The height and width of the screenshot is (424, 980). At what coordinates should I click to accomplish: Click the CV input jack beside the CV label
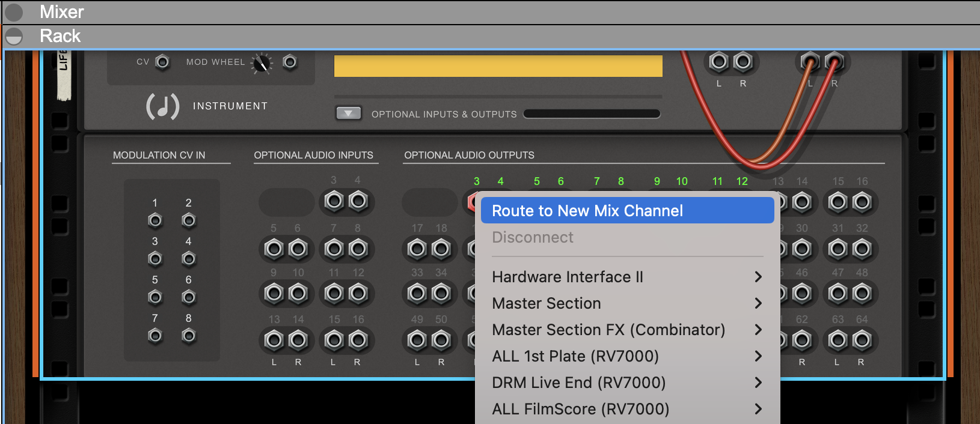162,62
